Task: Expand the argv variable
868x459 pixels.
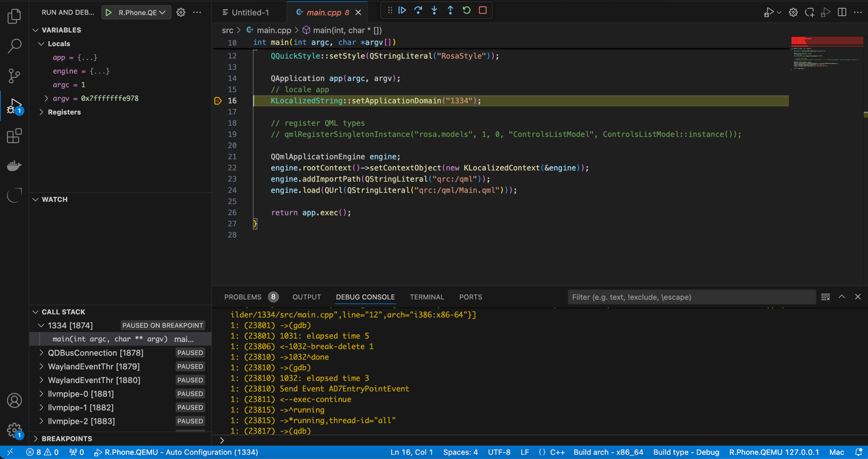Action: pyautogui.click(x=47, y=98)
